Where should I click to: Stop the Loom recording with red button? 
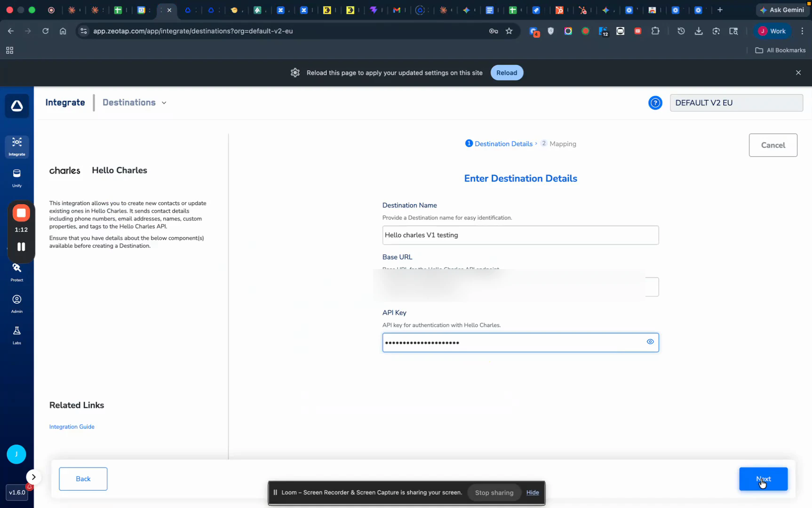pos(21,213)
